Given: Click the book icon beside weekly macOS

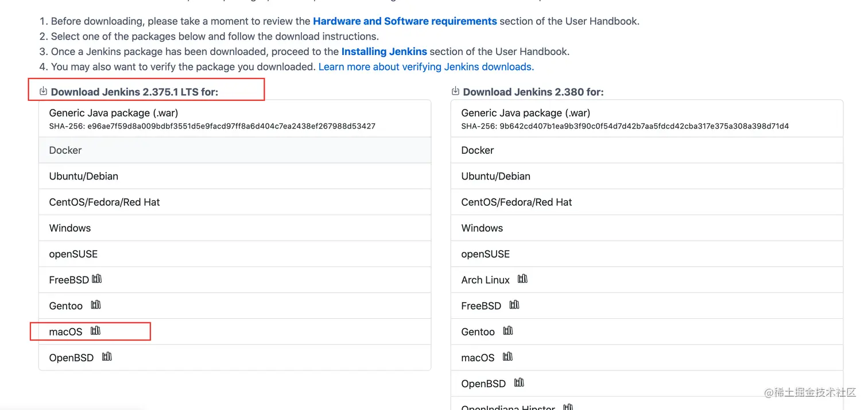Looking at the screenshot, I should pyautogui.click(x=507, y=357).
